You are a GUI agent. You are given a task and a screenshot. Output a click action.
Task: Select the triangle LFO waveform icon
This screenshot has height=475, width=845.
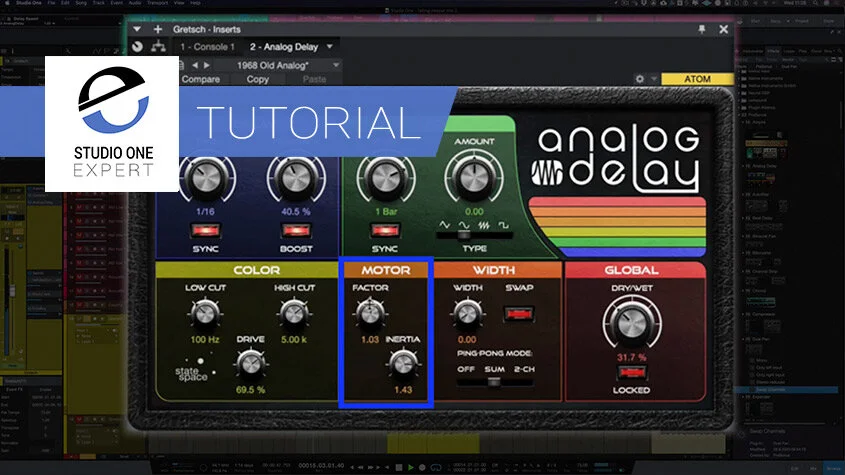[445, 225]
